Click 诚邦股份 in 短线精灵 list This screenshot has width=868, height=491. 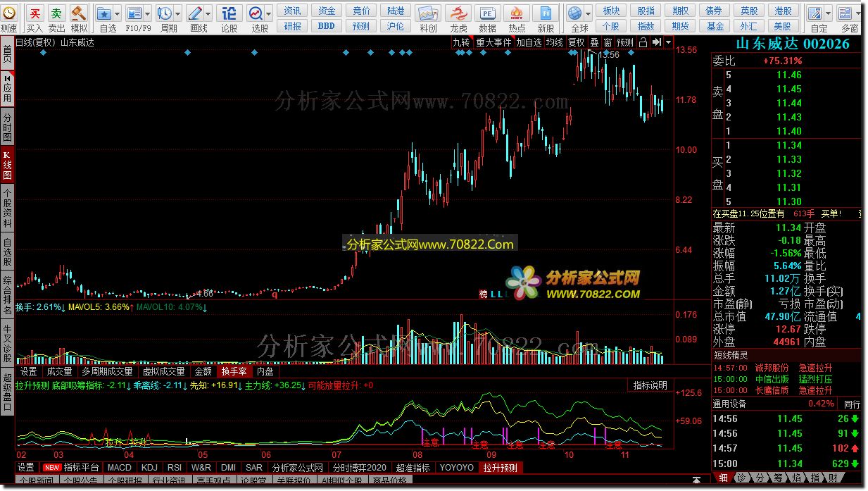click(772, 368)
